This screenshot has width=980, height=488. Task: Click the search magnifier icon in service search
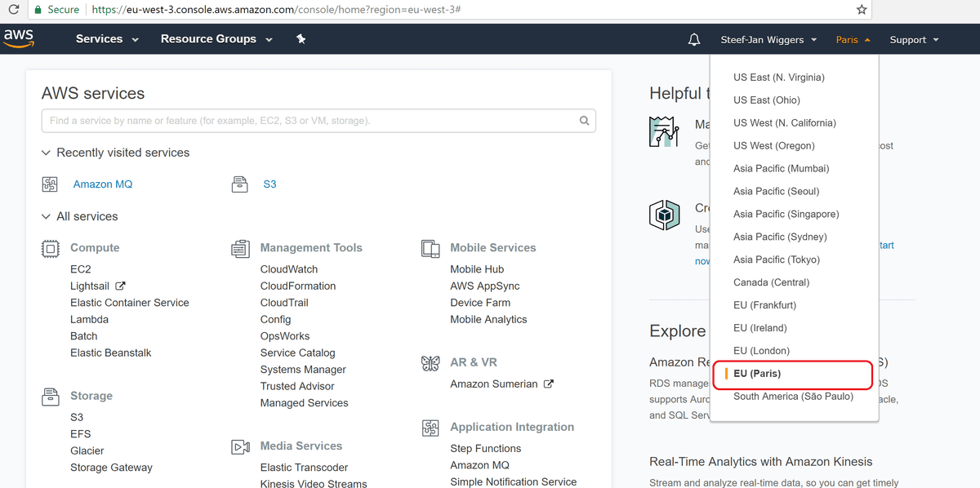[585, 121]
